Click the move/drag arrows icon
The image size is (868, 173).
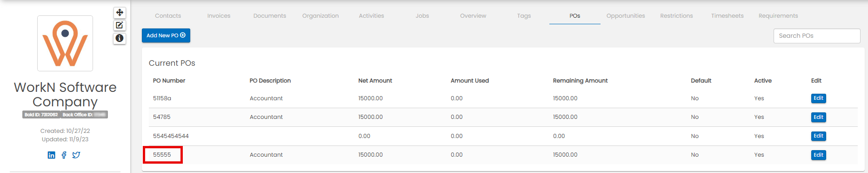120,13
